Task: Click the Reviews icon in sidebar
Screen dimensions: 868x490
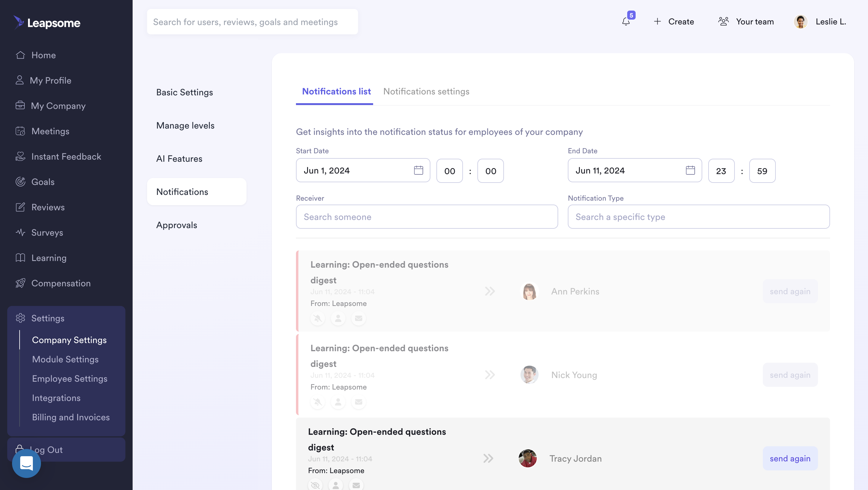Action: pyautogui.click(x=20, y=207)
